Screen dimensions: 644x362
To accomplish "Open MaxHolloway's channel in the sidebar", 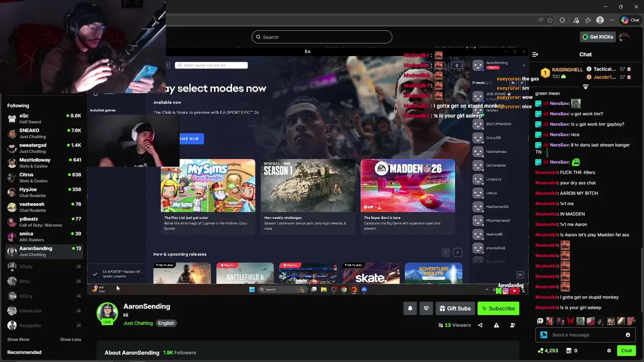I will coord(44,163).
